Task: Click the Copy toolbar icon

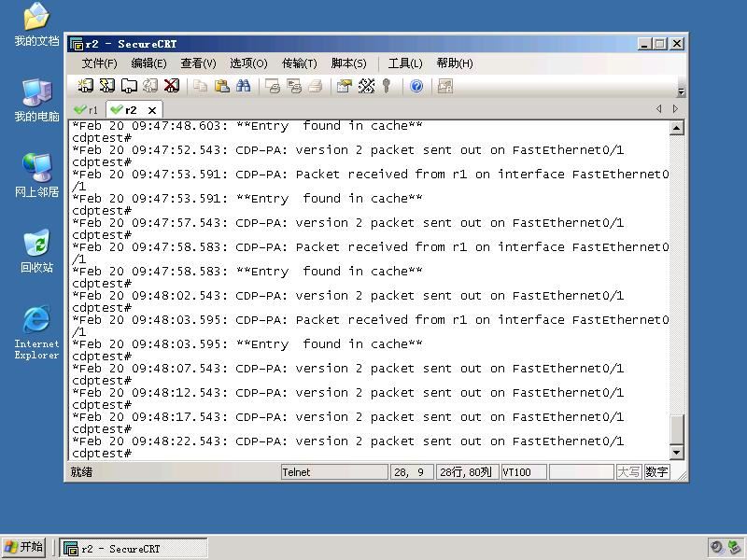Action: 200,86
